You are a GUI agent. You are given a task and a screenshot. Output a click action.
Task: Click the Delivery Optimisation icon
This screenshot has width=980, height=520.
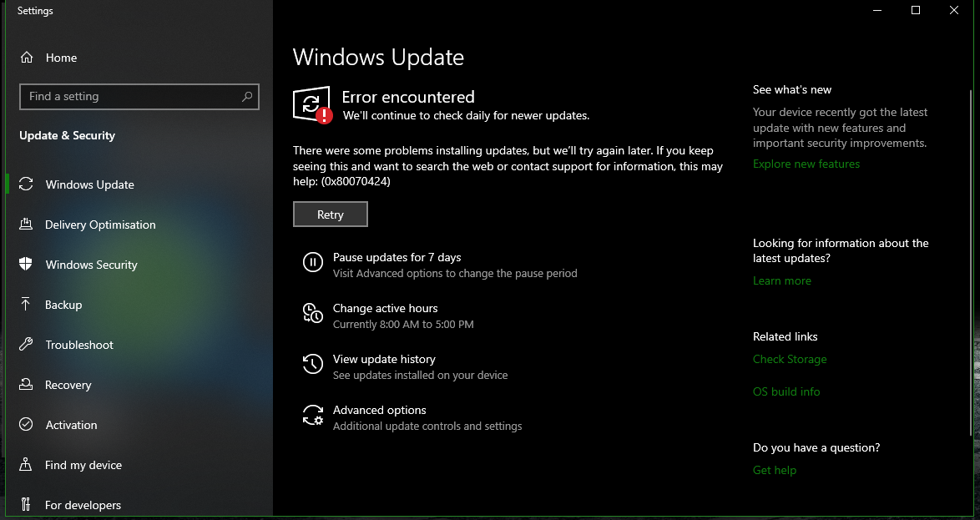point(26,225)
